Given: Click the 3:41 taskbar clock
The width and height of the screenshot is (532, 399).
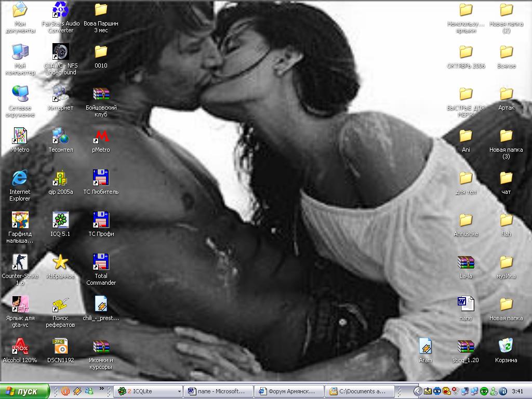Looking at the screenshot, I should pyautogui.click(x=517, y=391).
